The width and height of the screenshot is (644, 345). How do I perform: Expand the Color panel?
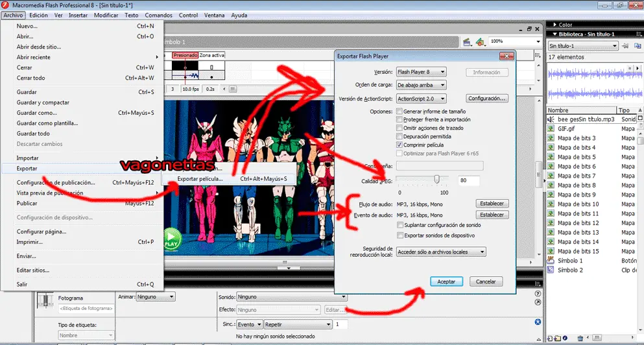[x=555, y=25]
